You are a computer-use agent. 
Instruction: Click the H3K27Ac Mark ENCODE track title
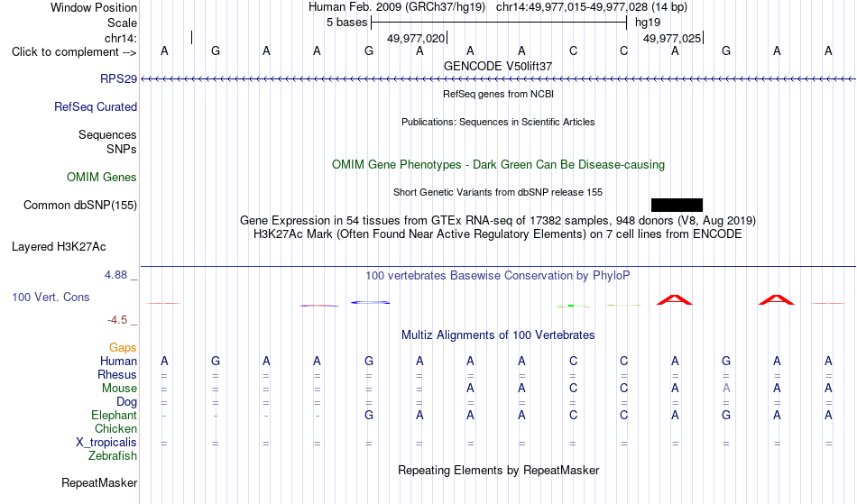[x=498, y=234]
